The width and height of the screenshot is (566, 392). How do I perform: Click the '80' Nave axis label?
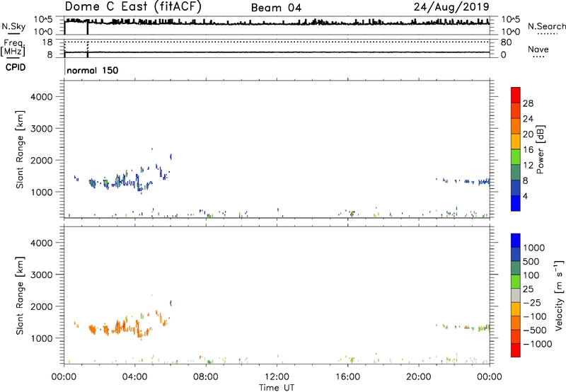tap(506, 42)
